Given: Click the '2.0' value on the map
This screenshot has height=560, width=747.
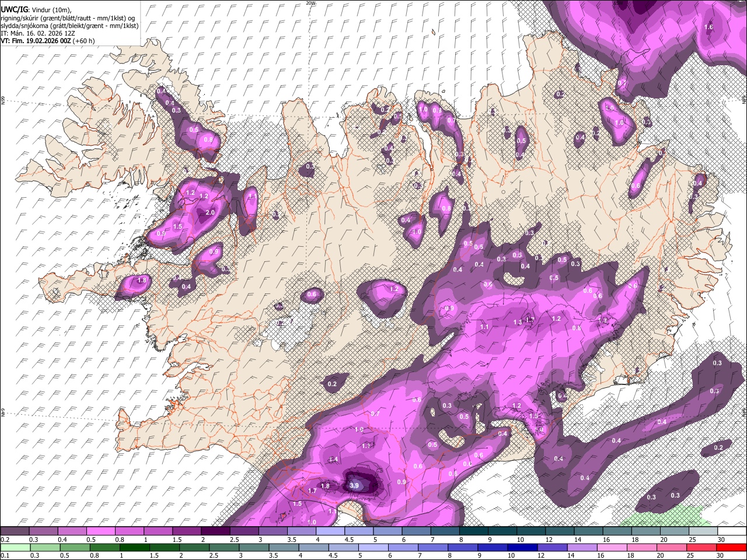Looking at the screenshot, I should tap(210, 212).
